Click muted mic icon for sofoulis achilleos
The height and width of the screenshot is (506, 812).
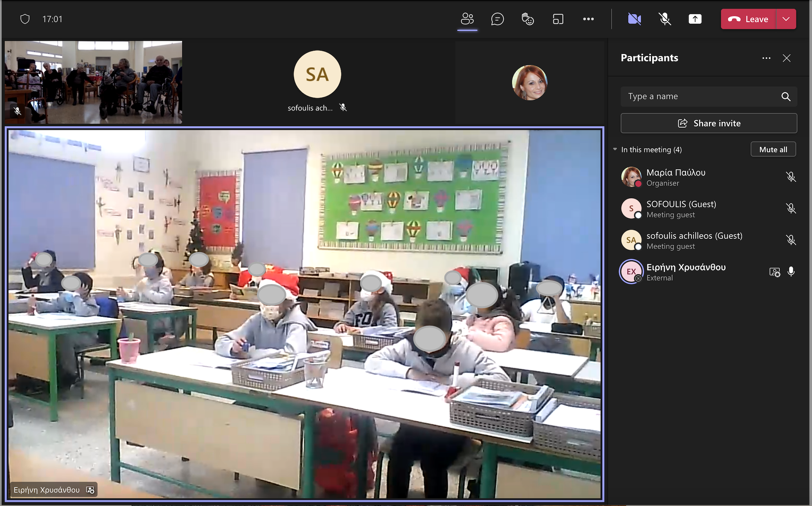pyautogui.click(x=791, y=240)
